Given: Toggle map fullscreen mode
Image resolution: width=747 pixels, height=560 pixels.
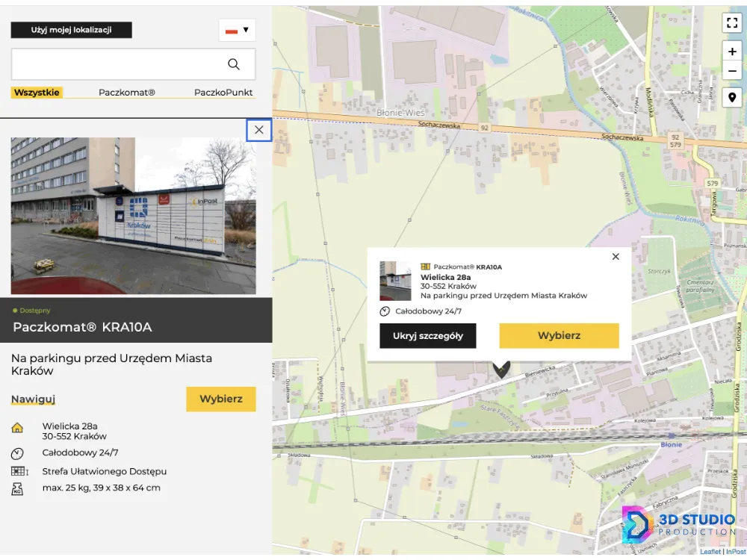Looking at the screenshot, I should tap(732, 23).
